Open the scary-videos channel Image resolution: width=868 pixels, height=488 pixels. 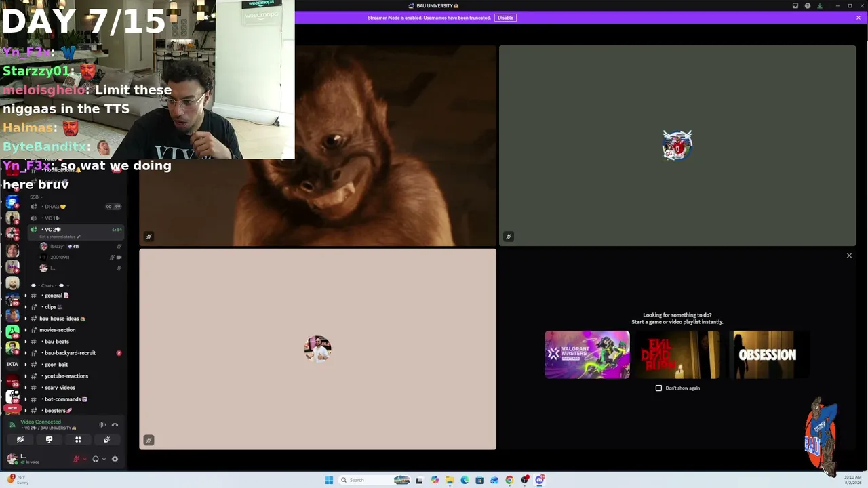75,388
